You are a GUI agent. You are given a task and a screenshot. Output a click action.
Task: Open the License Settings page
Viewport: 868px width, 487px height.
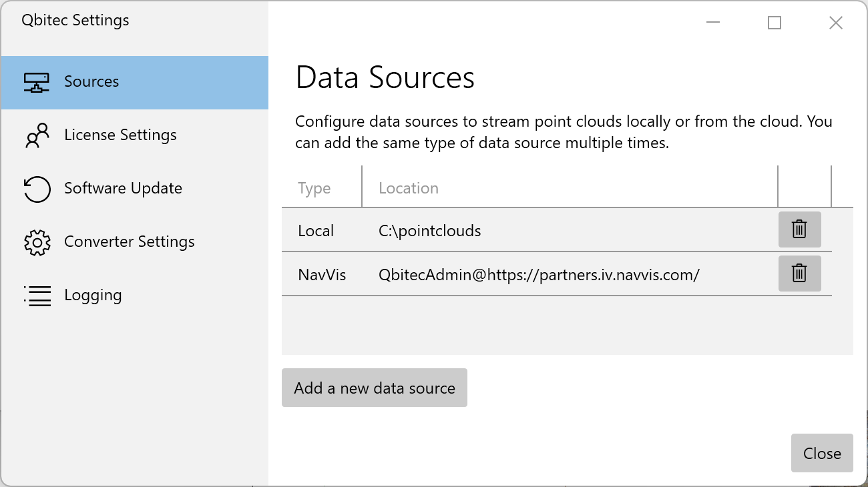coord(120,135)
